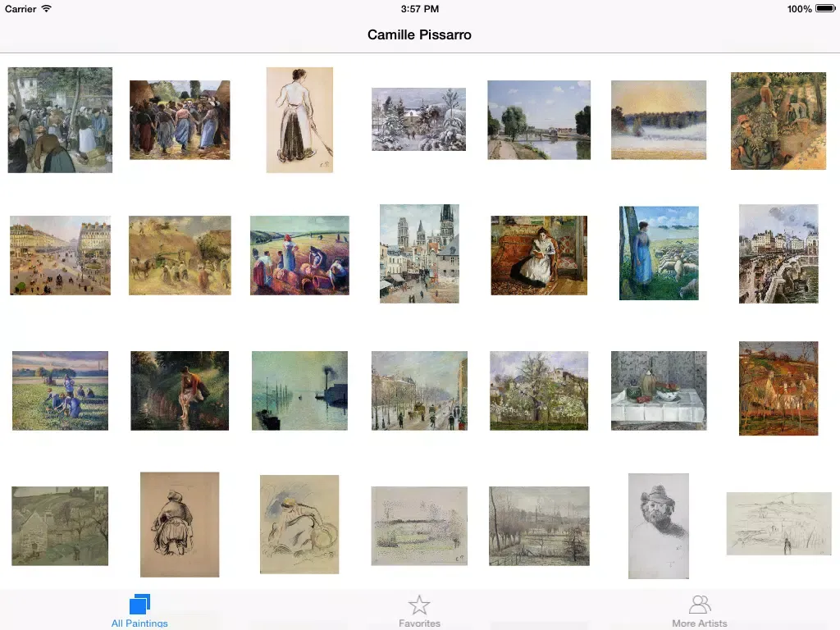Tap the Carrier label in status bar
This screenshot has width=840, height=630.
21,8
